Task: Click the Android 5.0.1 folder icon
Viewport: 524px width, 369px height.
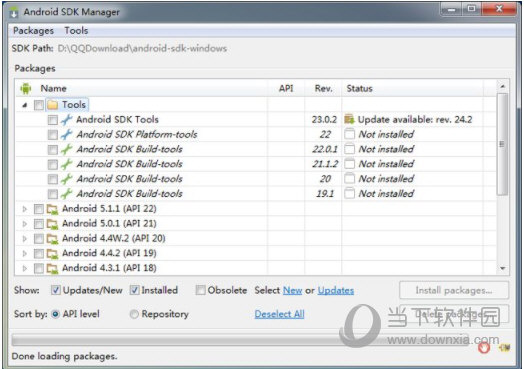Action: (52, 224)
